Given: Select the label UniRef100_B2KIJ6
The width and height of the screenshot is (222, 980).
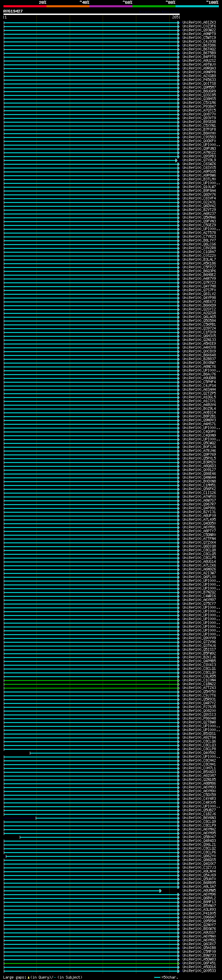Looking at the screenshot, I should click(199, 657).
